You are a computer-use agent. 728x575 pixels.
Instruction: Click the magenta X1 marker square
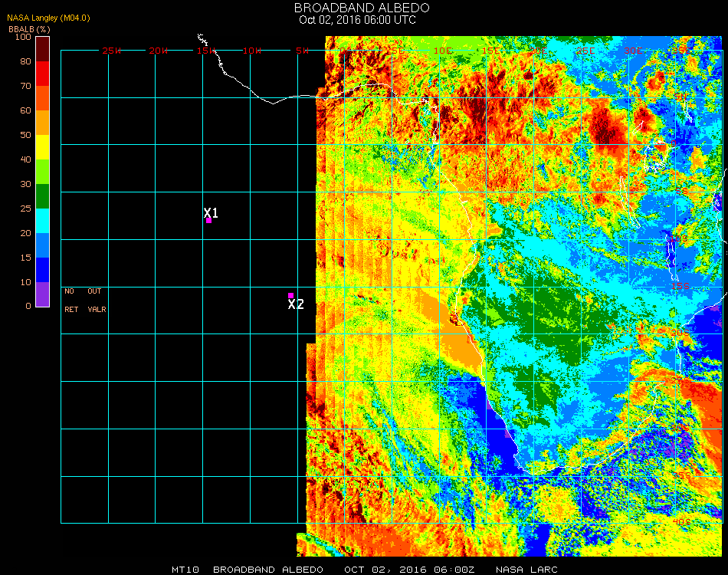(x=208, y=221)
